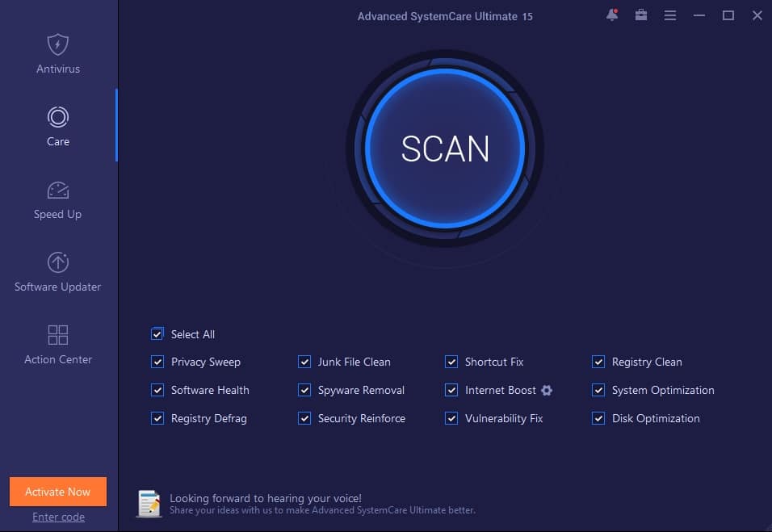Open the Software Updater arrow icon
Viewport: 772px width, 532px height.
[58, 262]
